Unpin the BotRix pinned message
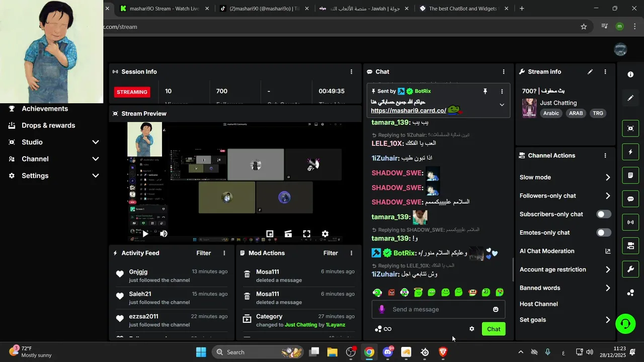644x362 pixels. pos(485,91)
